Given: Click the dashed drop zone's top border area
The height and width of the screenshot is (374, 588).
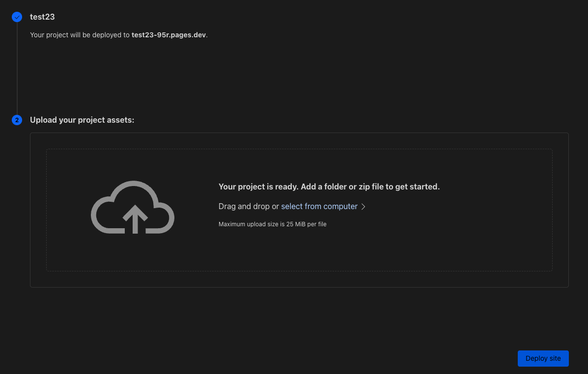Looking at the screenshot, I should (x=299, y=150).
